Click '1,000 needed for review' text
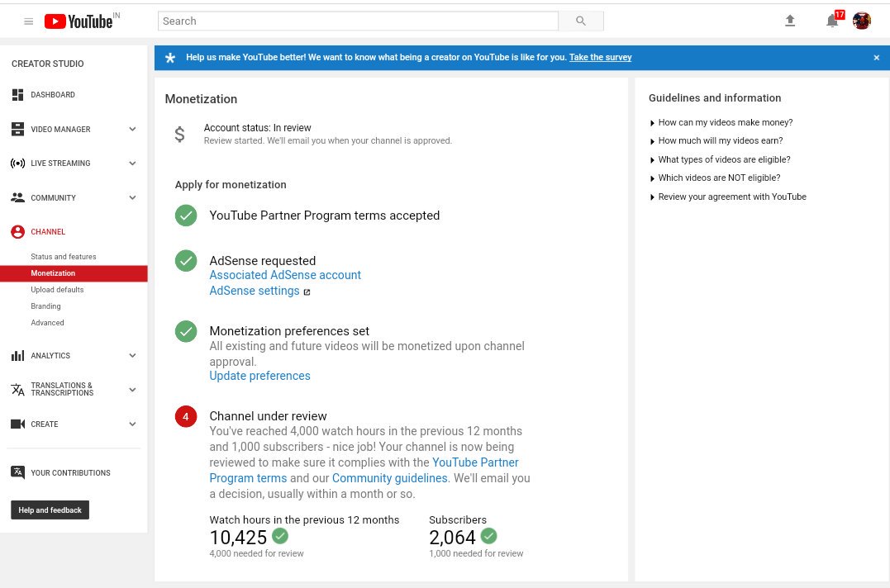This screenshot has width=890, height=588. tap(476, 553)
